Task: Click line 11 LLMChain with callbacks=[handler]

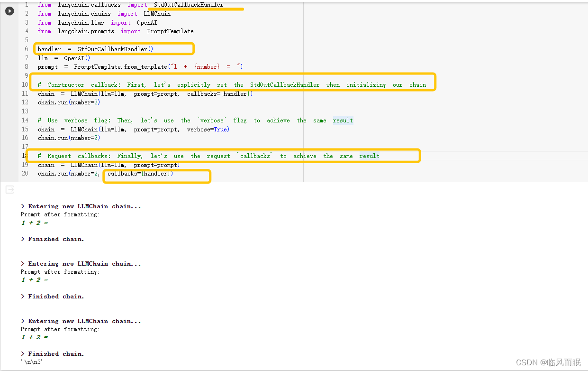Action: 145,94
